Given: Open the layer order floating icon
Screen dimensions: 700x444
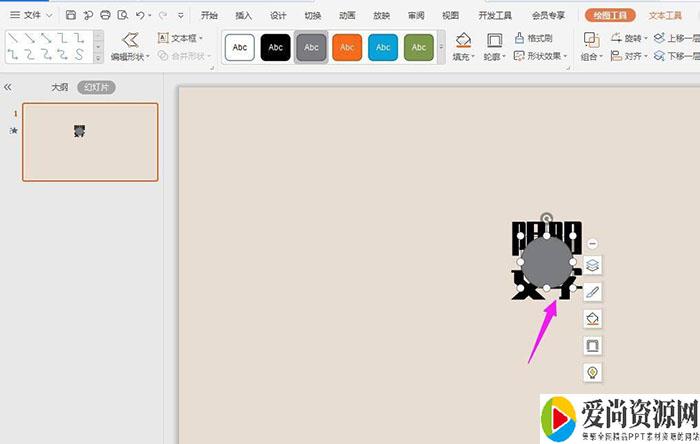Looking at the screenshot, I should (592, 266).
